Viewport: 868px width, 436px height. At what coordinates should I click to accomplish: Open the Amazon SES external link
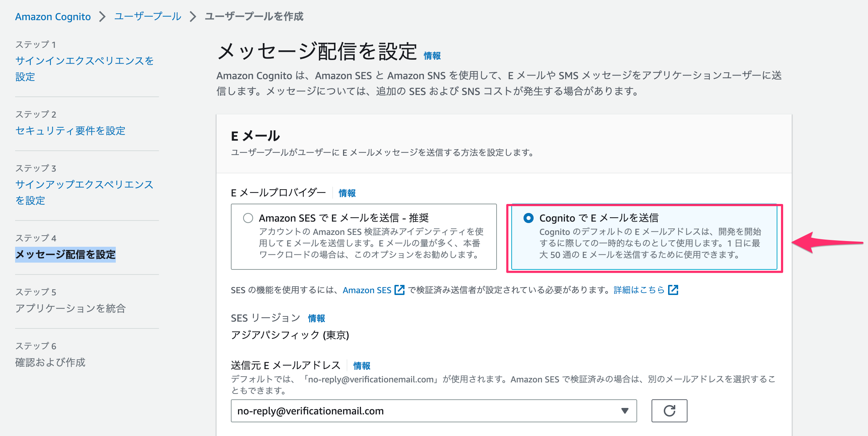pyautogui.click(x=367, y=290)
